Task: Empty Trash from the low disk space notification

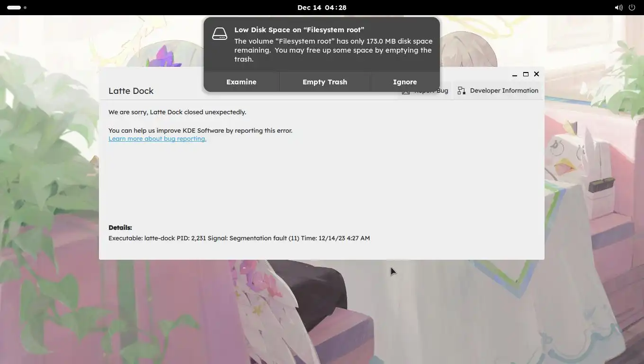Action: pyautogui.click(x=325, y=82)
